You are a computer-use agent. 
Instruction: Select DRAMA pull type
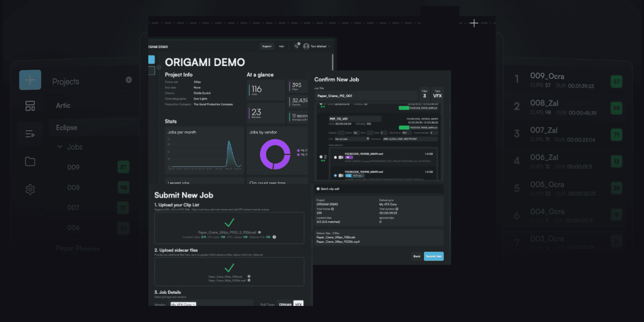point(285,304)
